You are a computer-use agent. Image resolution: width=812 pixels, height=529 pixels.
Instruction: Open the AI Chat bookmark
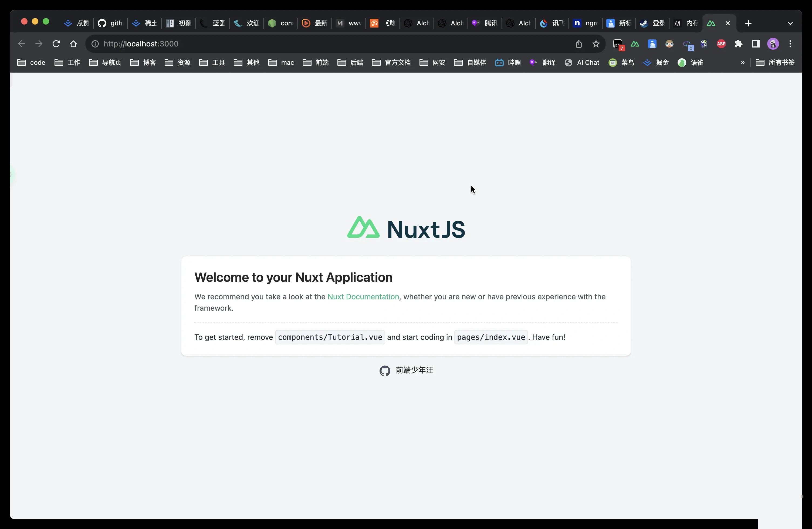tap(582, 62)
